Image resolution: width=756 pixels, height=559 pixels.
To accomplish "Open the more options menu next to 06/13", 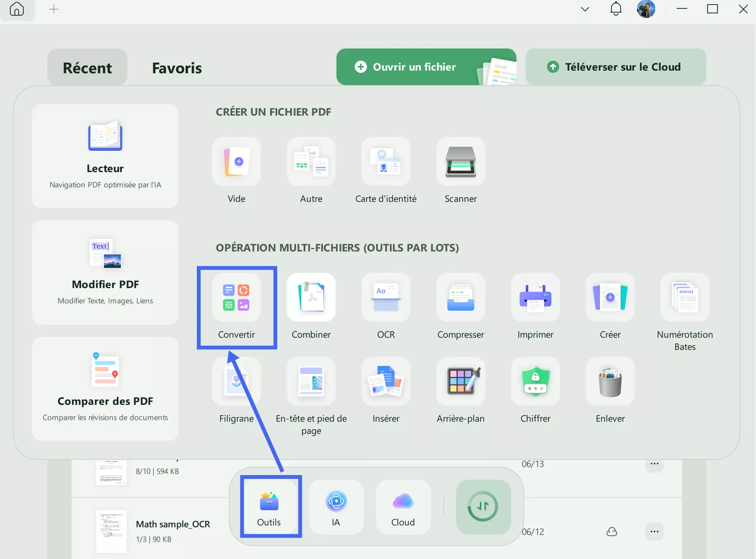I will [655, 464].
